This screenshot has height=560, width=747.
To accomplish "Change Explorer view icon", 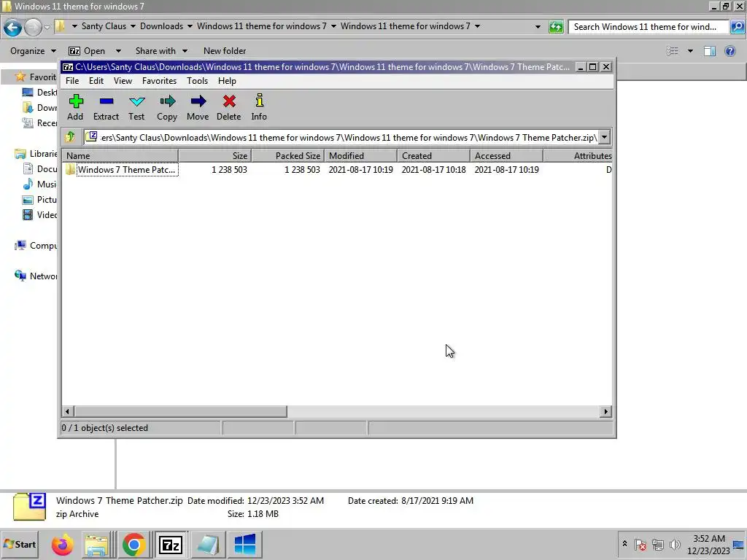I will [x=673, y=51].
